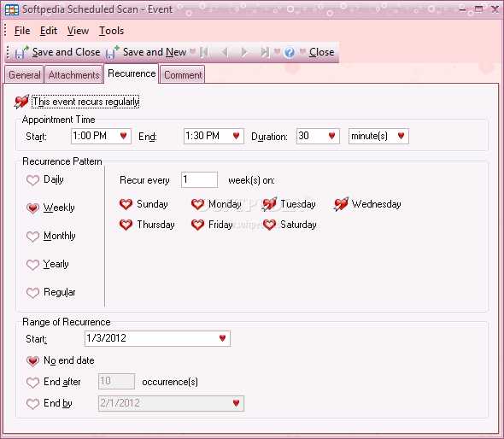Select the Monthly recurrence pattern
The width and height of the screenshot is (504, 439).
coord(32,237)
